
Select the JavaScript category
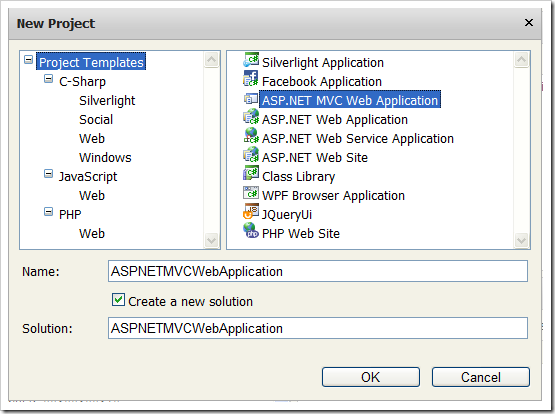tap(88, 177)
